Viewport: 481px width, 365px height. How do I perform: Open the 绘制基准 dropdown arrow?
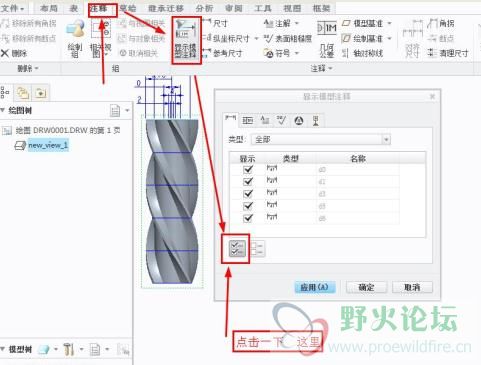[389, 38]
